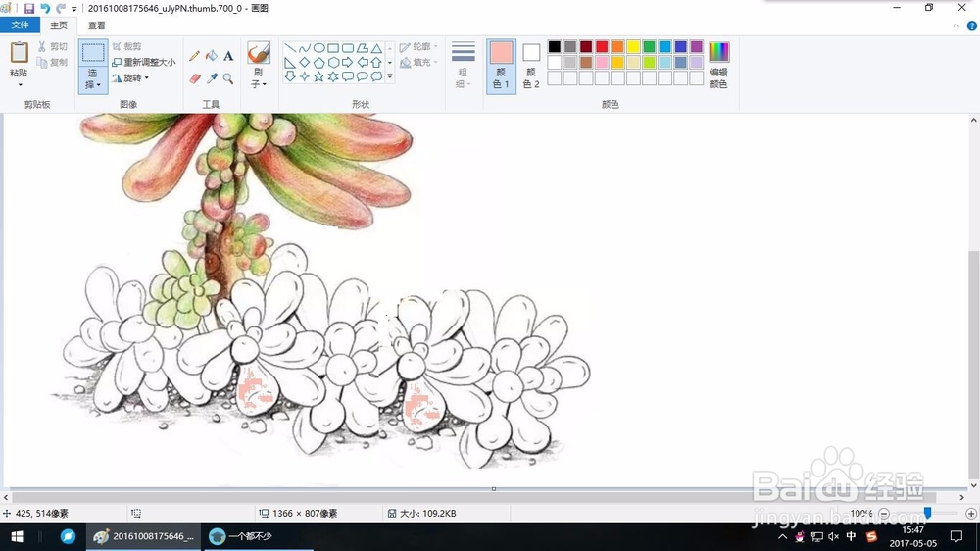Select the Magnifier tool

click(x=228, y=78)
